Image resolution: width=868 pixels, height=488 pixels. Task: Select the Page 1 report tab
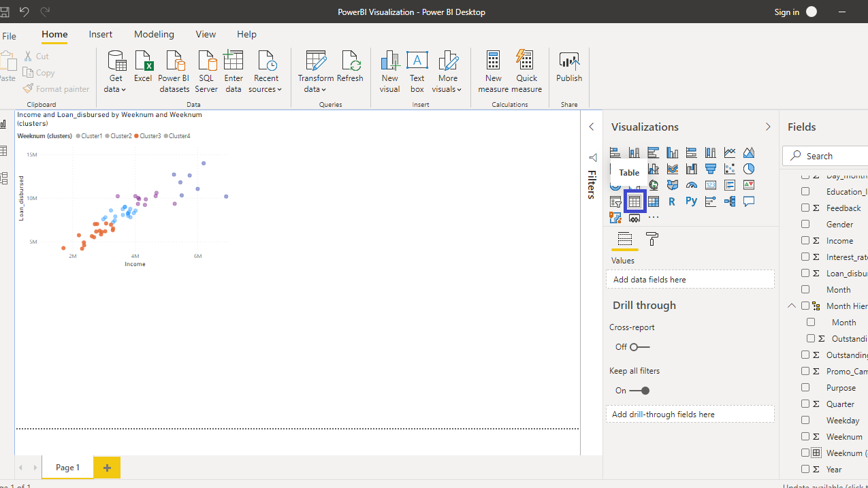click(67, 468)
